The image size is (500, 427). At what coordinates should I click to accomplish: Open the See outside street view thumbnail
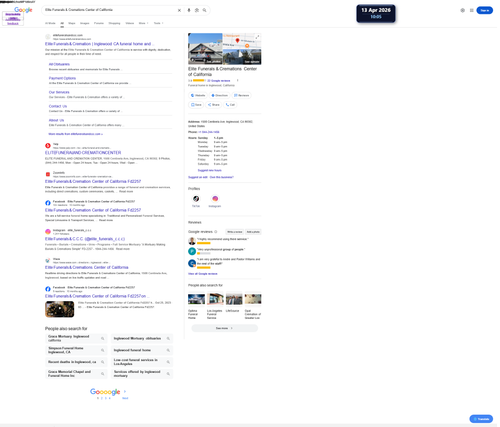point(242,57)
